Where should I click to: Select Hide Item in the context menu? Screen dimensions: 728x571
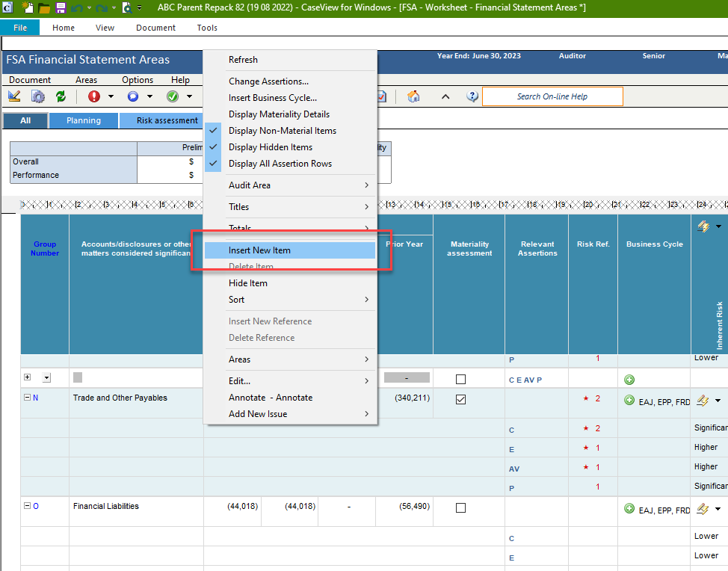290,283
